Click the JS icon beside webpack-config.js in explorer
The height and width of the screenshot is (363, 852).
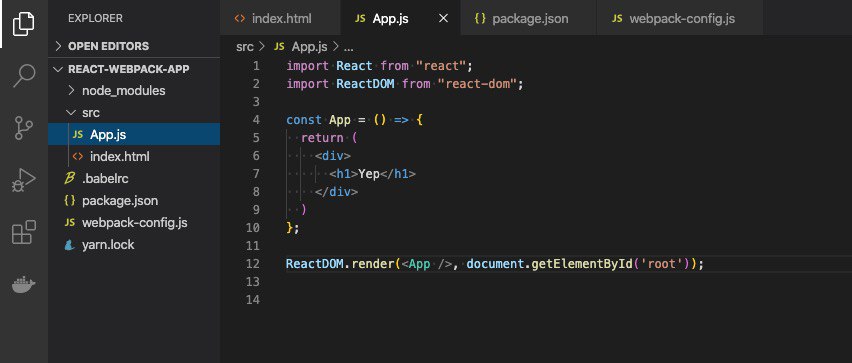(x=70, y=223)
